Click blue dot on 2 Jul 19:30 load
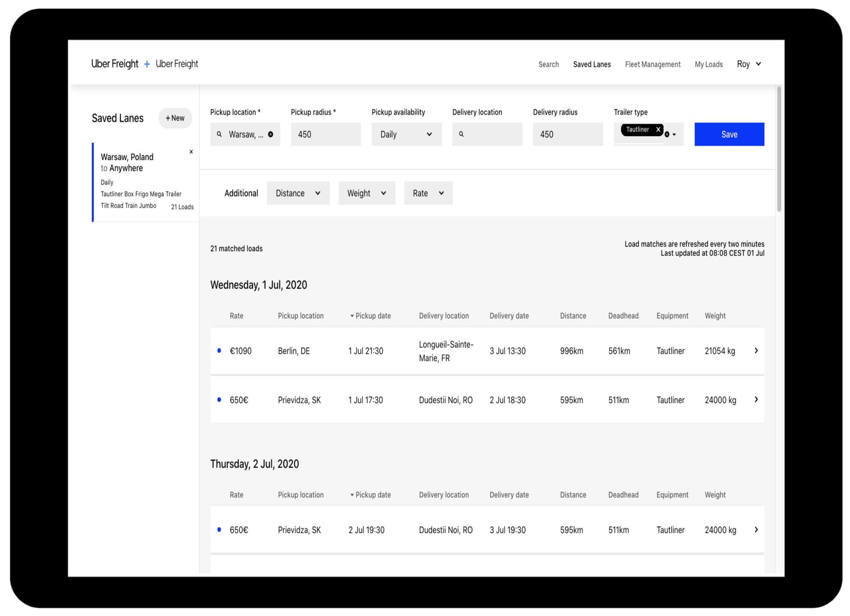 coord(219,530)
